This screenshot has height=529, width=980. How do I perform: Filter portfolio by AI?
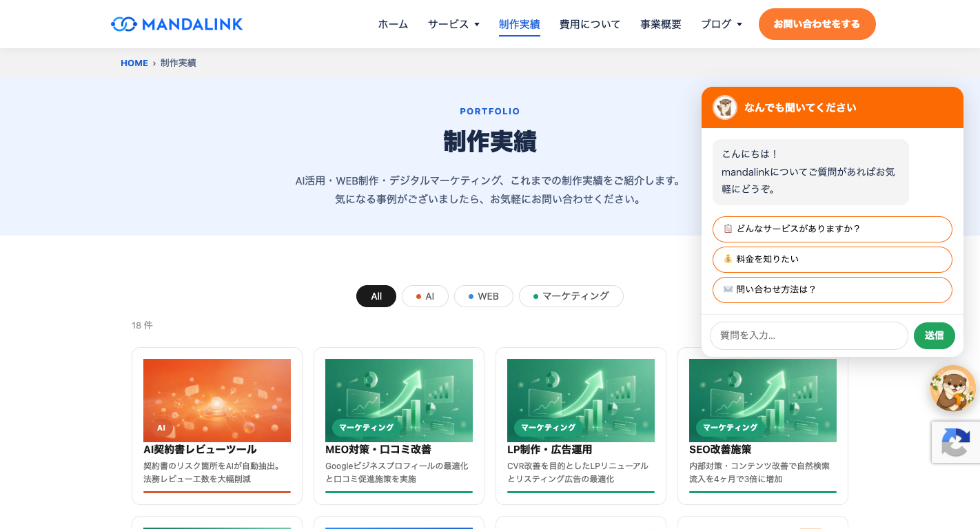click(x=425, y=296)
